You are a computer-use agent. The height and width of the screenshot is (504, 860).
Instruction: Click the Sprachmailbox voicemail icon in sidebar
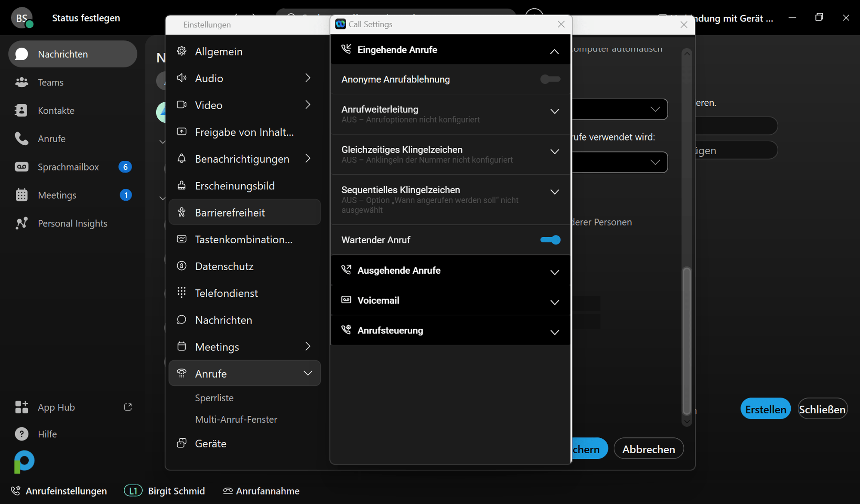tap(21, 167)
